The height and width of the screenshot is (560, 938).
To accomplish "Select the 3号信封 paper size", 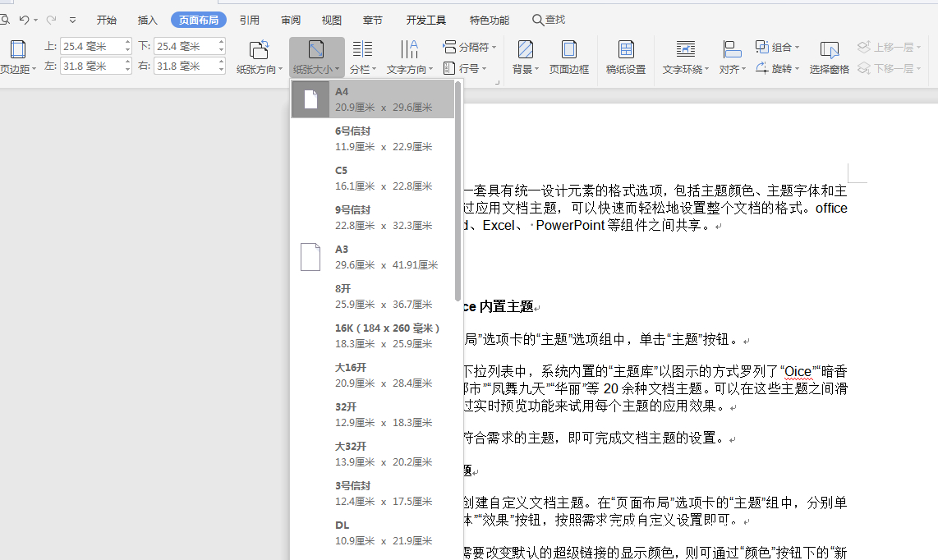I will click(373, 493).
